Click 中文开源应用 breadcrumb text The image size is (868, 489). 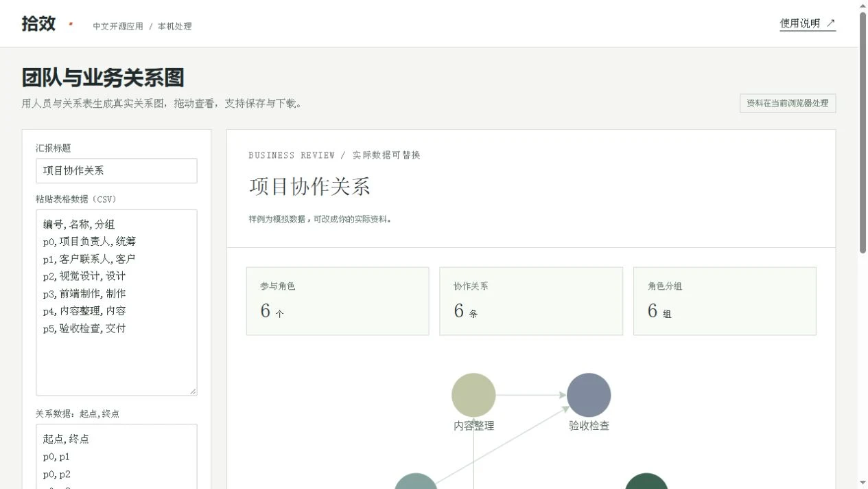point(118,26)
